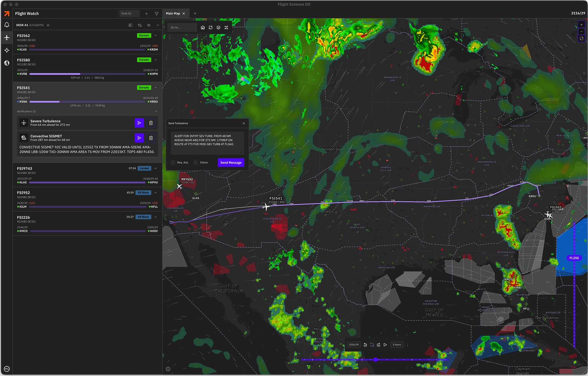Viewport: 588px width, 376px height.
Task: Click the Enroute badge on FSI562
Action: click(144, 36)
